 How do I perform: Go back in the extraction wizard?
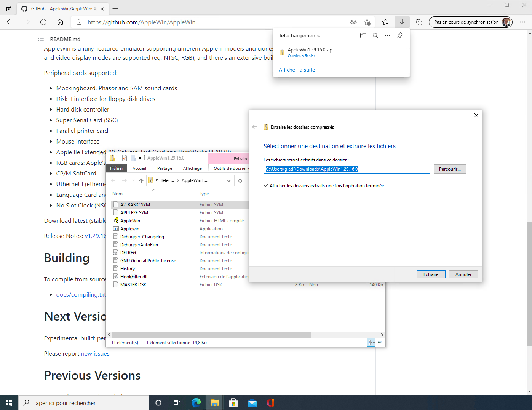click(x=254, y=127)
